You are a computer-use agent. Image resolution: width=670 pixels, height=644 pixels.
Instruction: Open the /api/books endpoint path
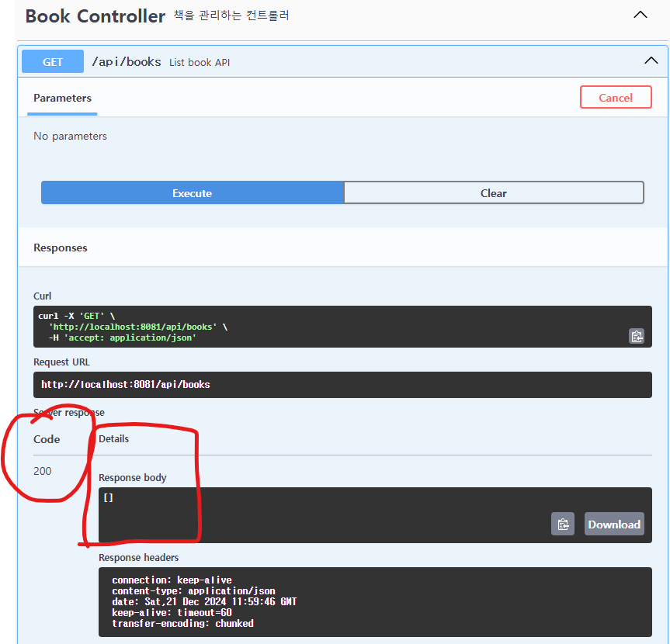coord(127,62)
